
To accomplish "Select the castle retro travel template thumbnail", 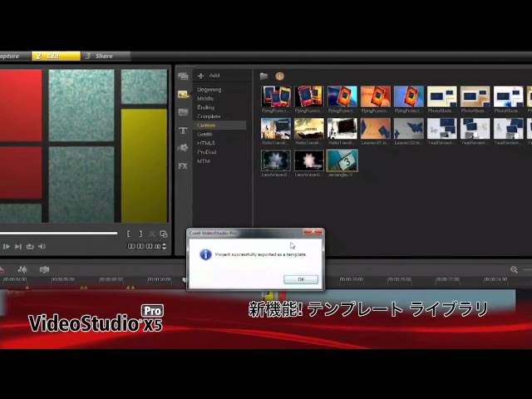I will click(x=276, y=129).
